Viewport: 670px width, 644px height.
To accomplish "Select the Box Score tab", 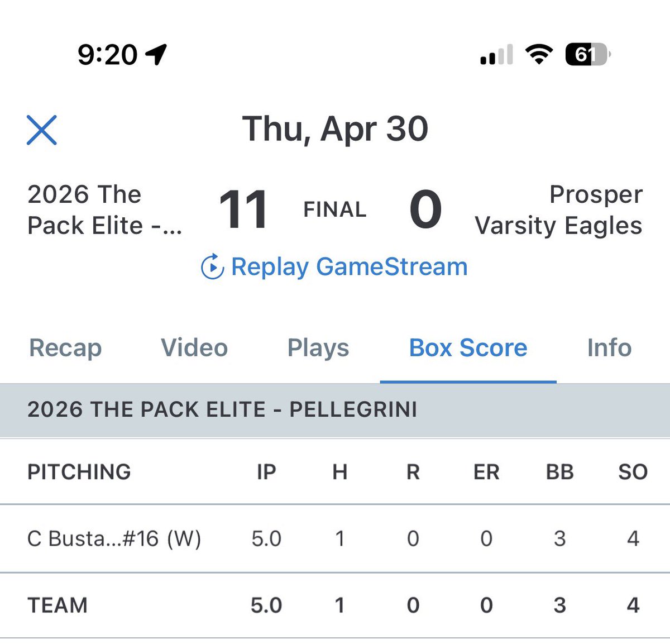I will pyautogui.click(x=468, y=347).
